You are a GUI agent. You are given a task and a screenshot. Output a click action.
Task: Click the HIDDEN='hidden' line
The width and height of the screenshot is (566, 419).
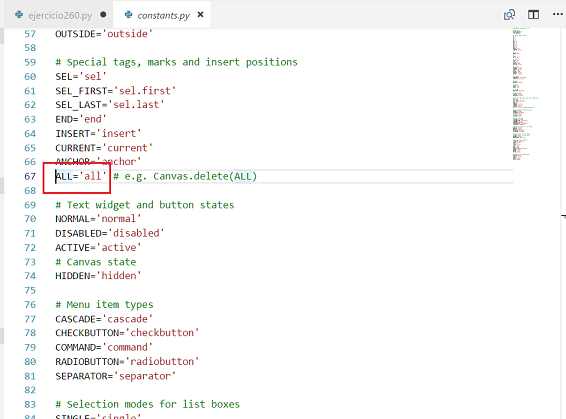pos(98,276)
